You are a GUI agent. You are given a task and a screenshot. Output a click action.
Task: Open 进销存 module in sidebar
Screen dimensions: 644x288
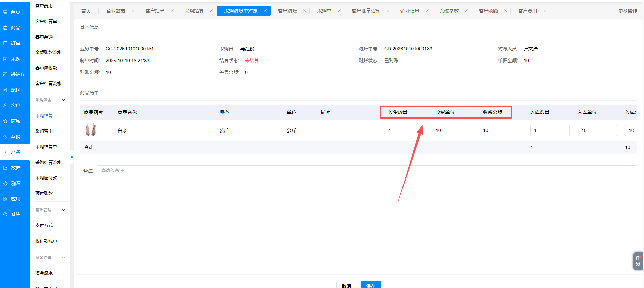click(15, 74)
